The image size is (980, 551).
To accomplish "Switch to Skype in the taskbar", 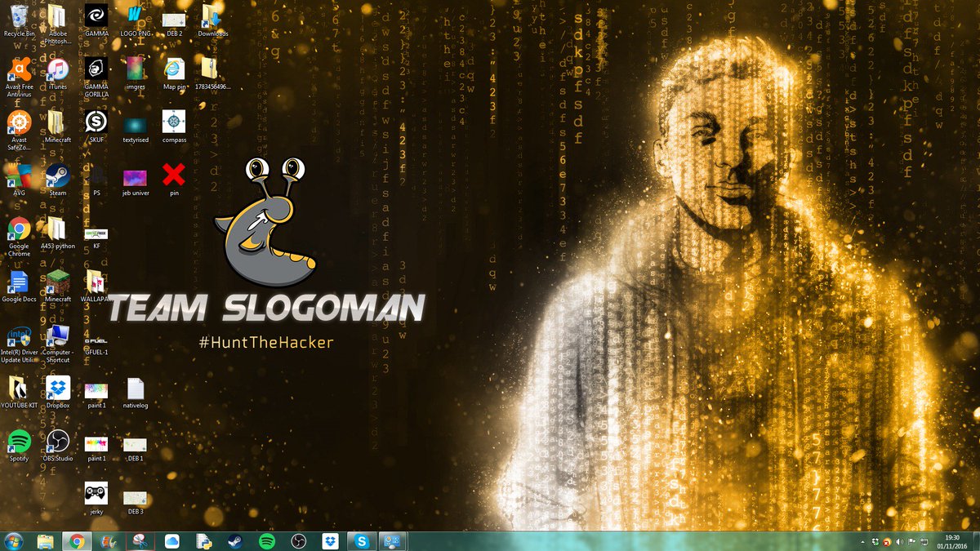I will tap(360, 541).
